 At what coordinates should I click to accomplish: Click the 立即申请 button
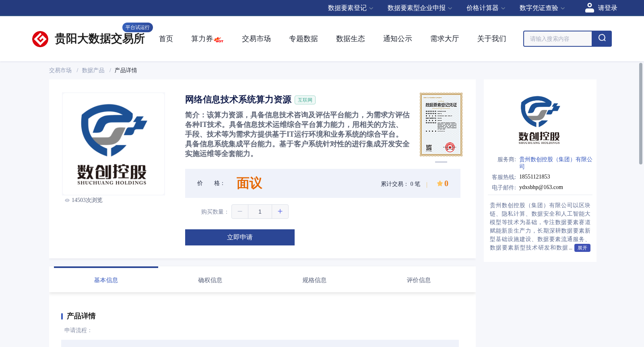point(240,237)
